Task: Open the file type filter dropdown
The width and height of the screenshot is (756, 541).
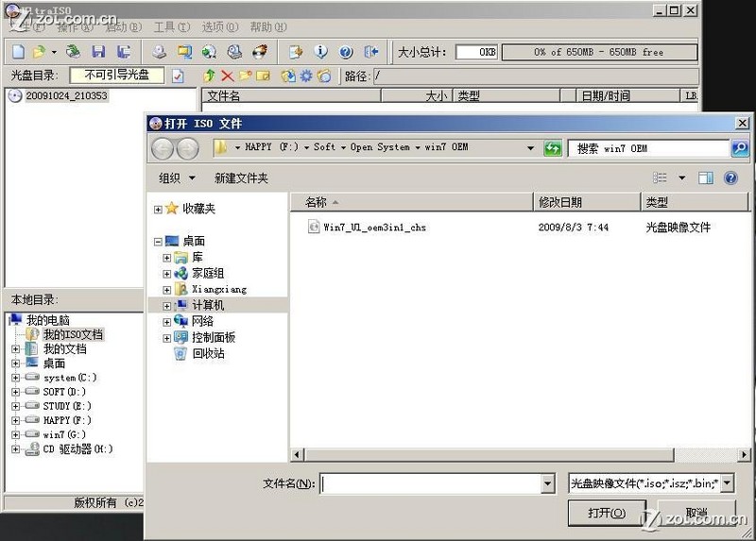Action: tap(727, 483)
